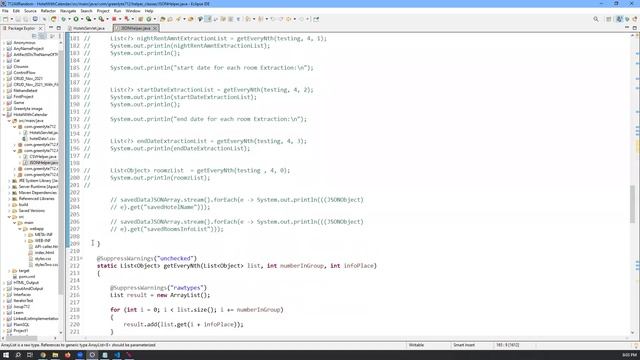Select the HTML_Output project
The image size is (640, 360).
(26, 282)
